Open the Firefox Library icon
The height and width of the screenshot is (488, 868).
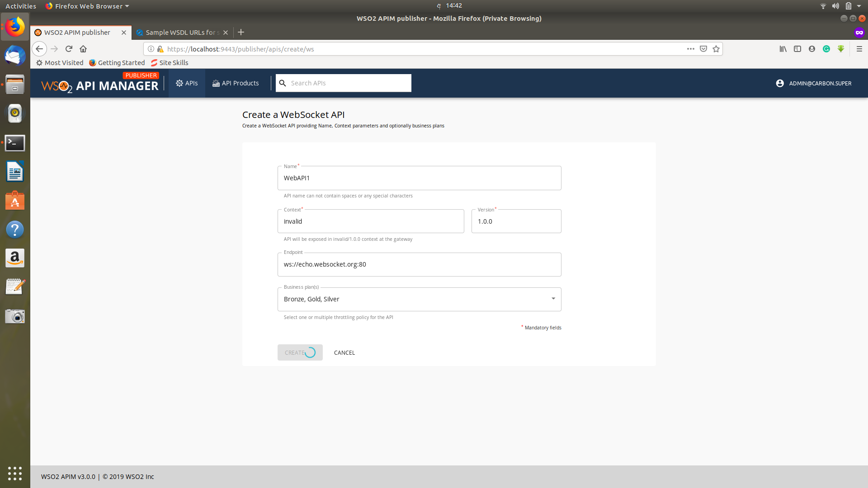pos(783,49)
